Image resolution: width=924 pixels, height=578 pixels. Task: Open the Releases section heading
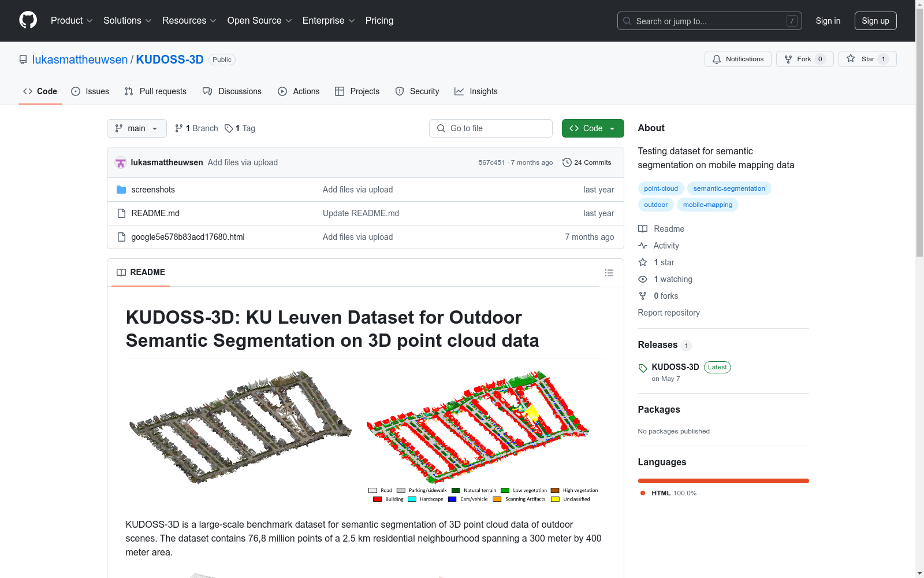click(x=658, y=344)
